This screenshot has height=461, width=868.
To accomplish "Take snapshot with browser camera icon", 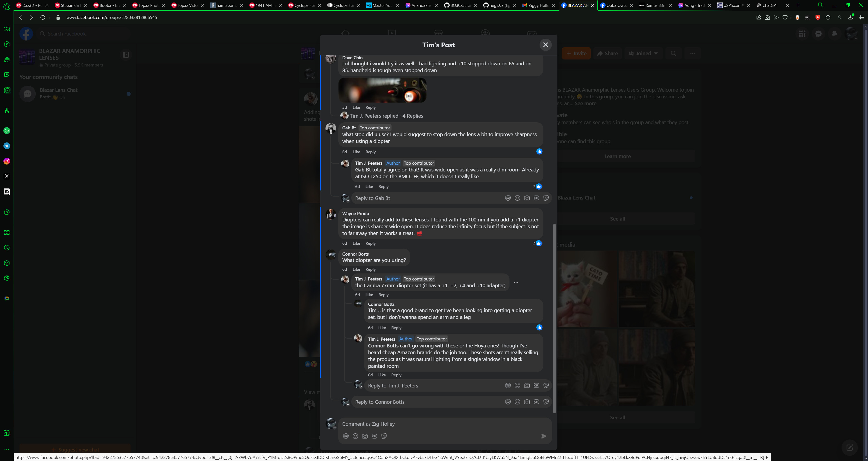I will point(767,18).
